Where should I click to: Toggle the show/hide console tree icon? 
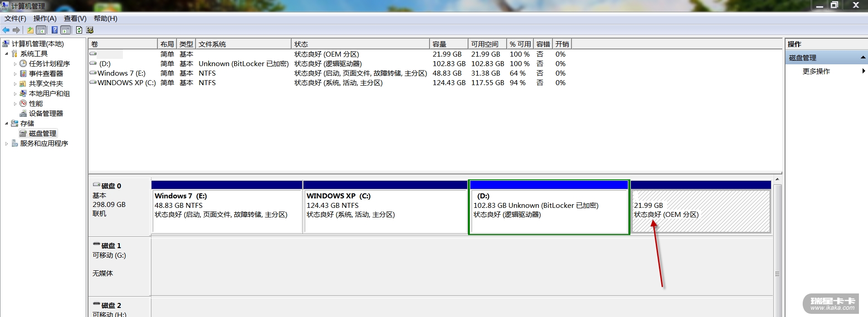click(41, 30)
